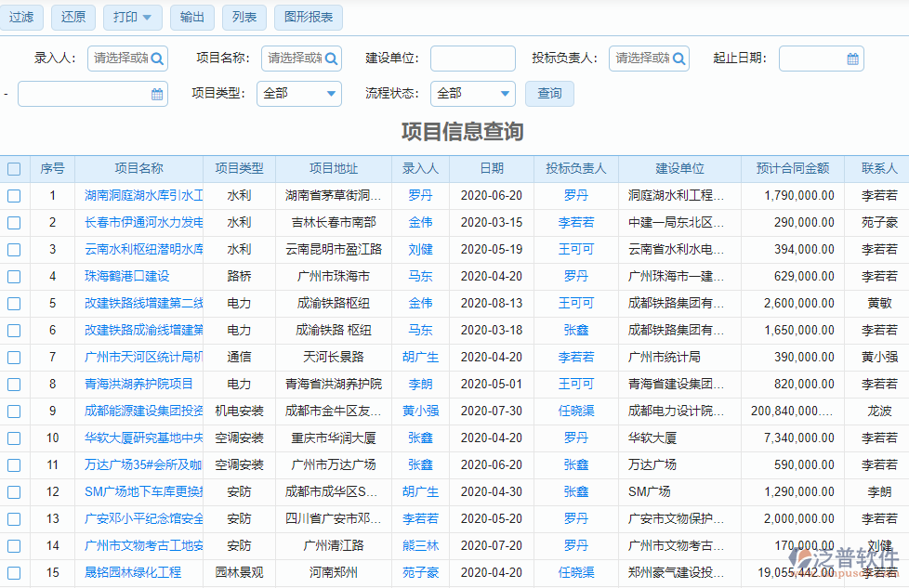909x588 pixels.
Task: Open the second date field's calendar icon
Action: click(x=156, y=93)
